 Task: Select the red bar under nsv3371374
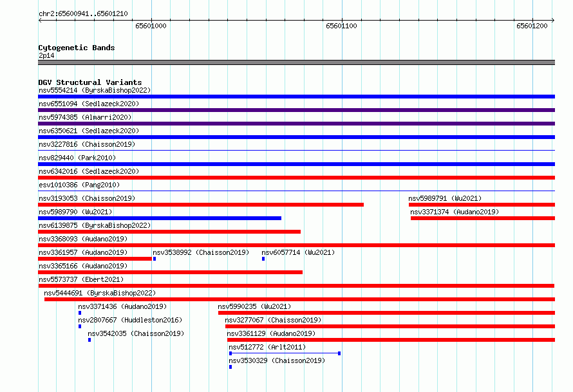tap(483, 218)
